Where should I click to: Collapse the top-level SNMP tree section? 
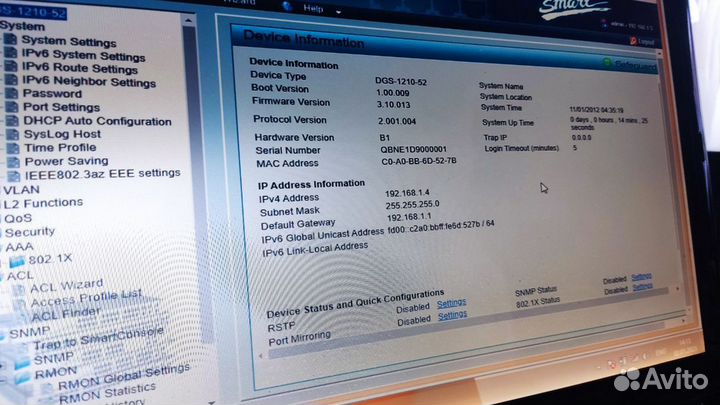[29, 332]
